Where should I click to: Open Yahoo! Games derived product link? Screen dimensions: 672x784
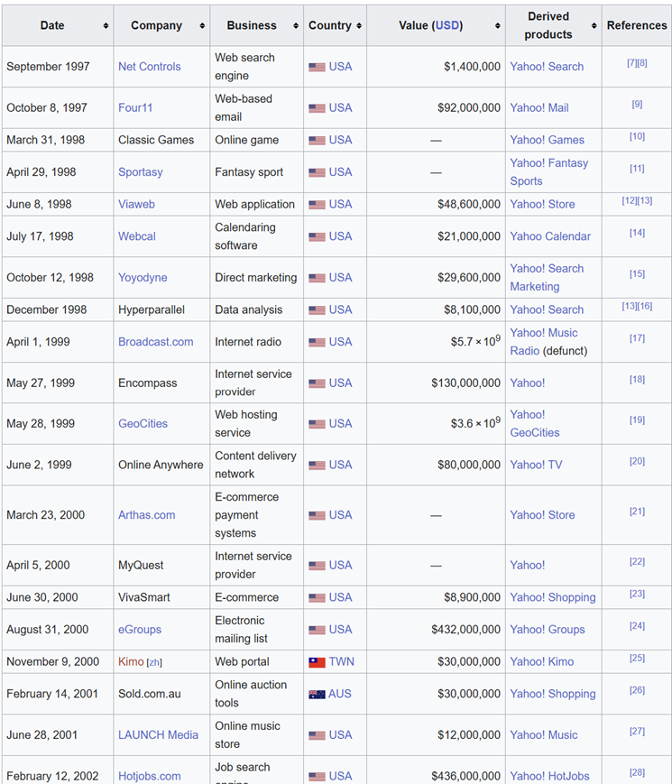pos(547,140)
